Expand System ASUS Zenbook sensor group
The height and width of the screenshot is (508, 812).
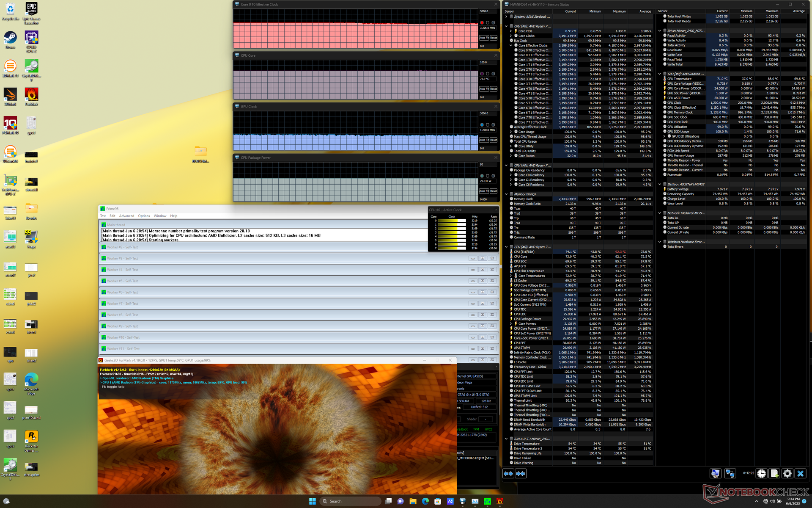(x=506, y=17)
